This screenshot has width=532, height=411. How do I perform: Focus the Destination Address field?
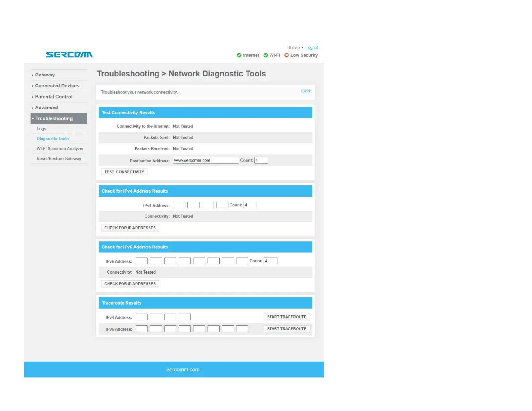click(206, 161)
